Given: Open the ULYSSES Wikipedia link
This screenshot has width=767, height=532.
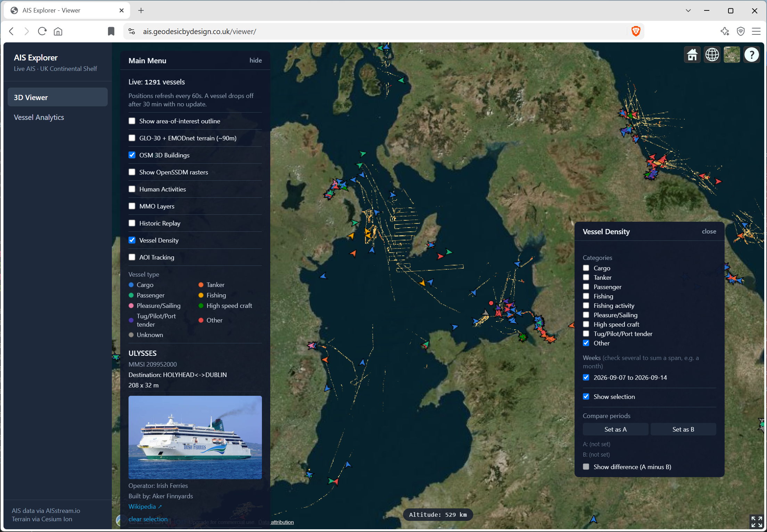Looking at the screenshot, I should tap(145, 507).
